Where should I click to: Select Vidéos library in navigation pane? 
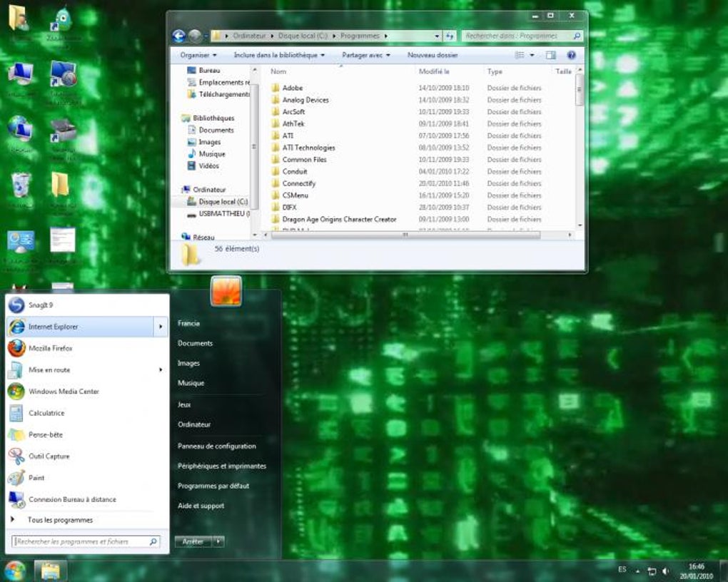pos(203,165)
